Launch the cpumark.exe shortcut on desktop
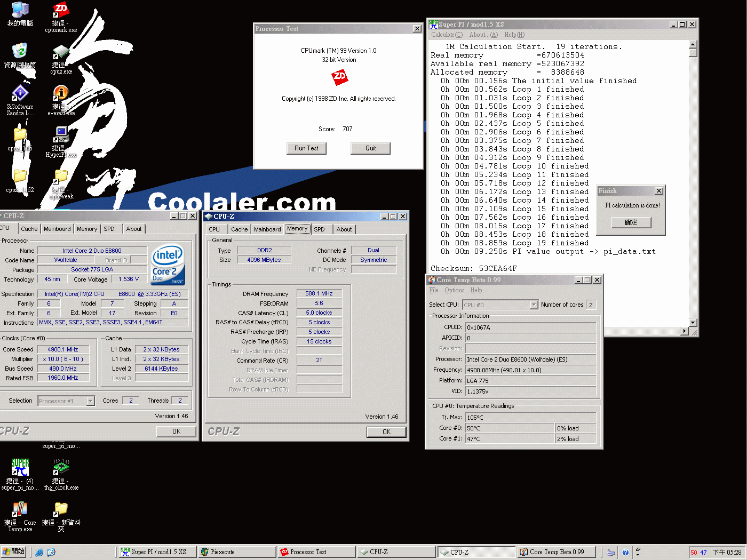This screenshot has height=560, width=747. click(x=61, y=17)
